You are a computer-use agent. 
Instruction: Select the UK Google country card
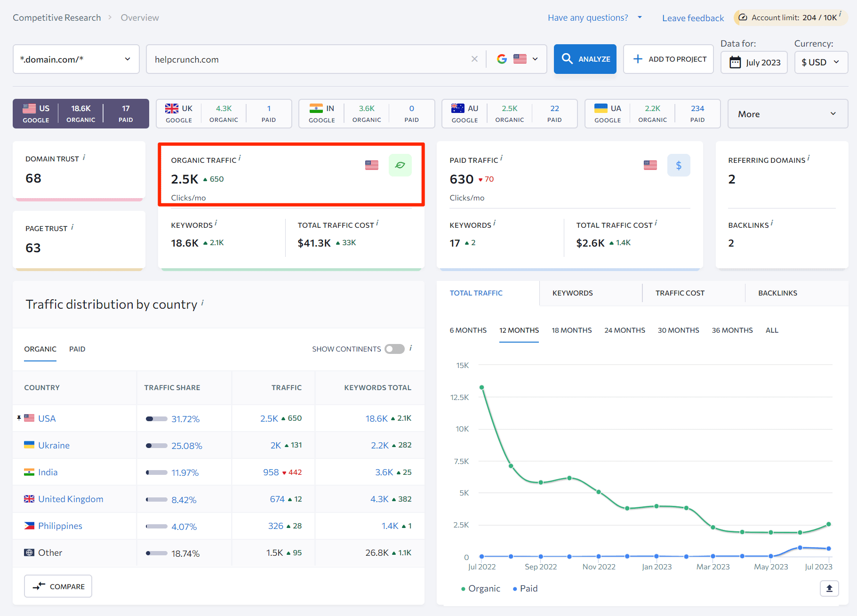(x=224, y=113)
